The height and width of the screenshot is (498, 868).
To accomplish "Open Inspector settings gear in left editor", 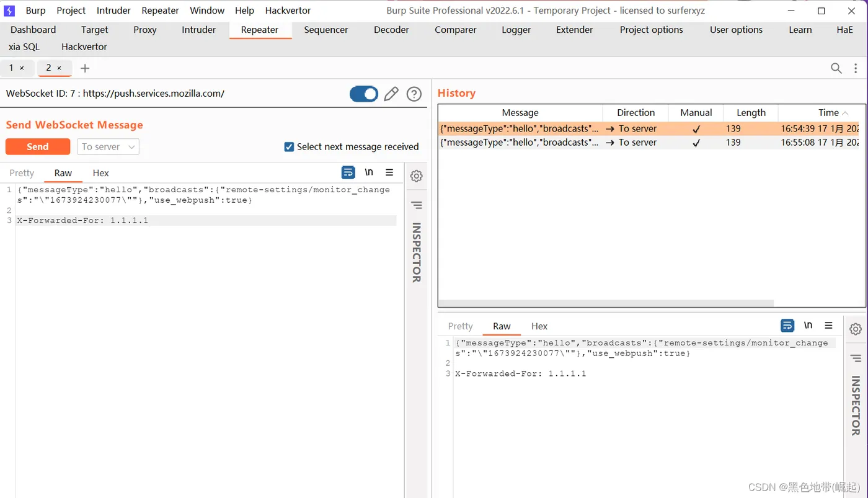I will [x=417, y=176].
